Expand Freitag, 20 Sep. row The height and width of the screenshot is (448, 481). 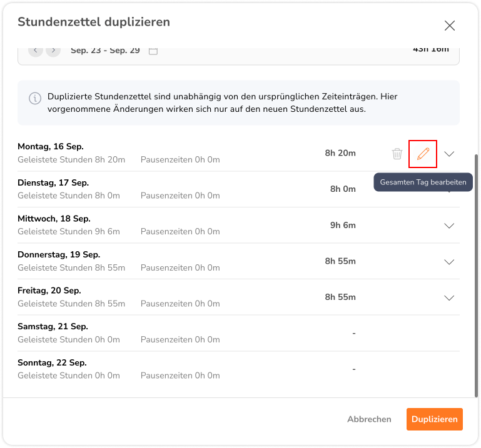tap(449, 298)
